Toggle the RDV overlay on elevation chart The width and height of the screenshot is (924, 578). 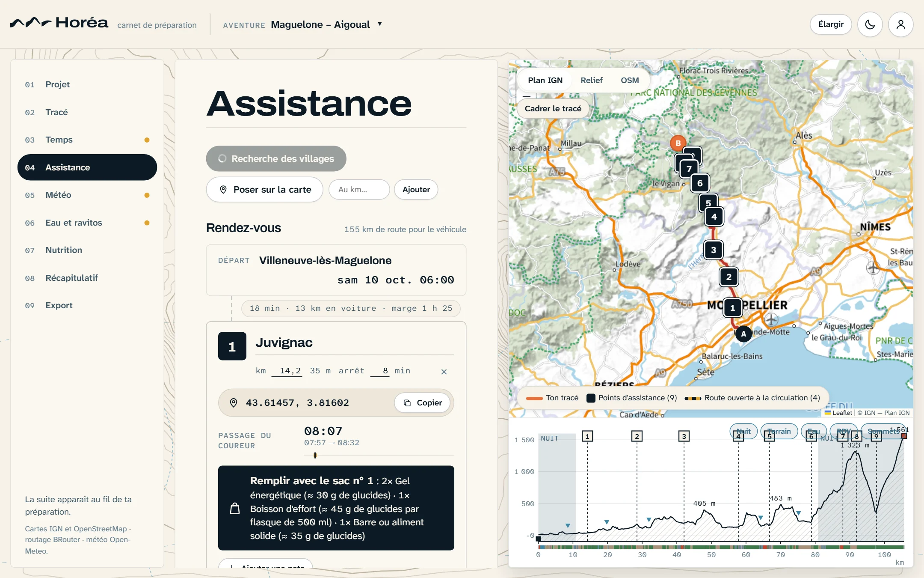point(844,431)
